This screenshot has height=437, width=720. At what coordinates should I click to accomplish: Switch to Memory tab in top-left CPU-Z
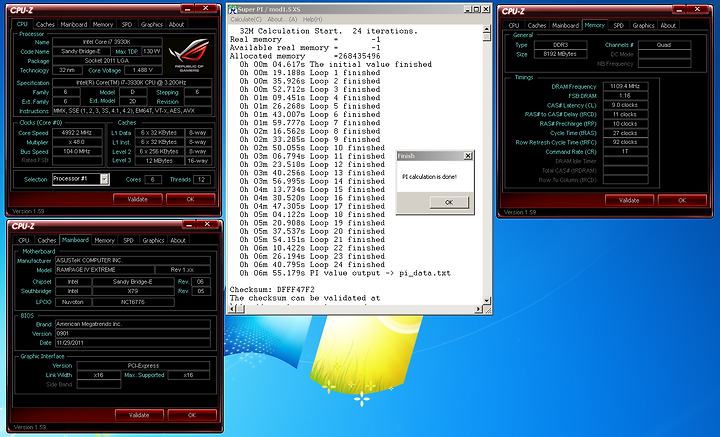tap(102, 25)
